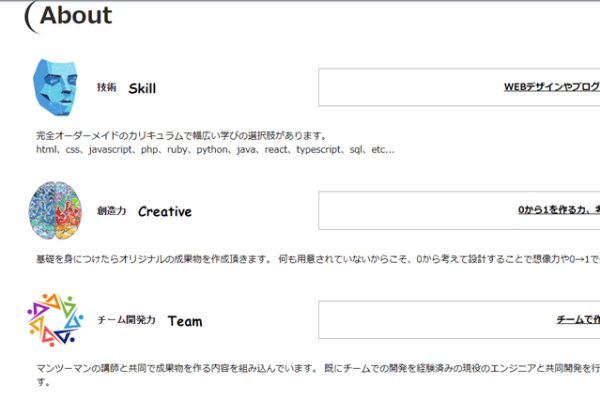Click the チーム開発力 label beside Team
This screenshot has height=400, width=600.
[x=126, y=321]
